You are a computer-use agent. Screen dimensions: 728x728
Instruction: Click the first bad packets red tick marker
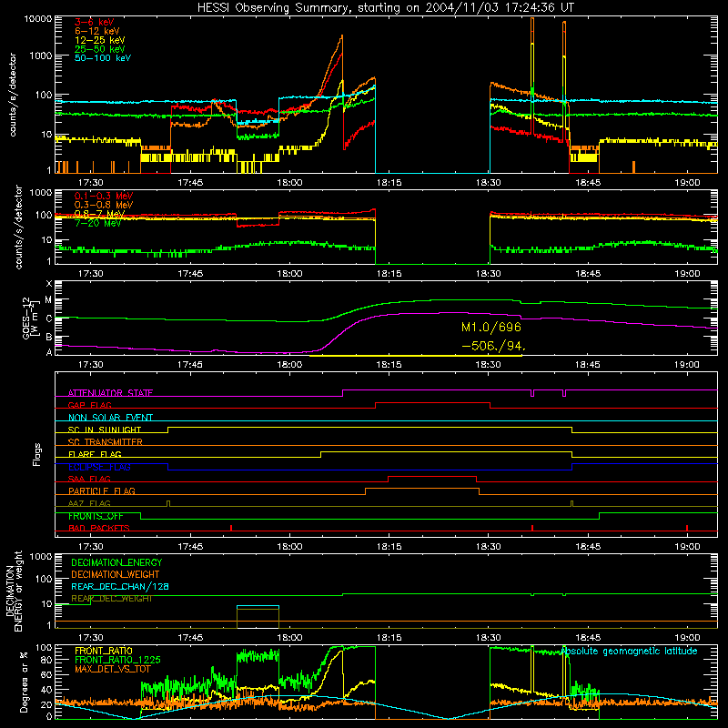click(231, 528)
